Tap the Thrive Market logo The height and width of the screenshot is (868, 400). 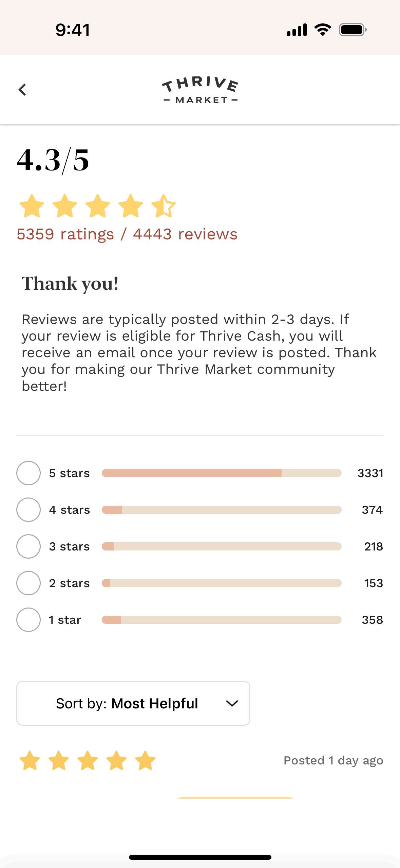pyautogui.click(x=200, y=90)
